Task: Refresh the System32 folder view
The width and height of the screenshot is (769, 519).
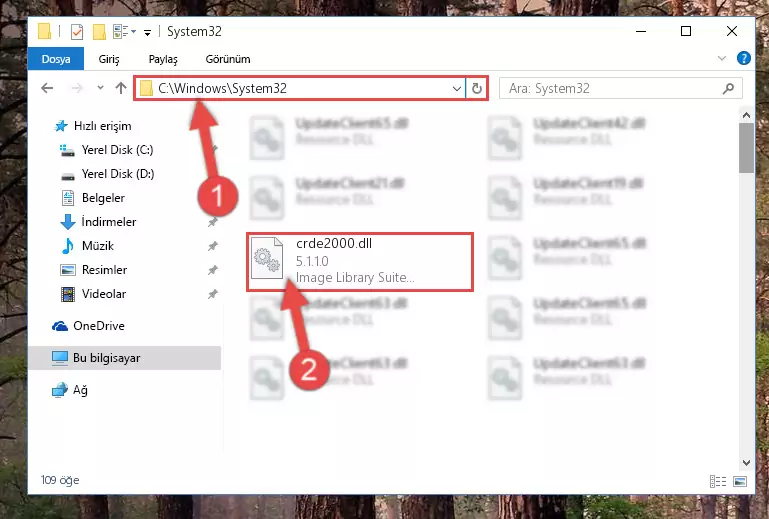Action: (x=477, y=89)
